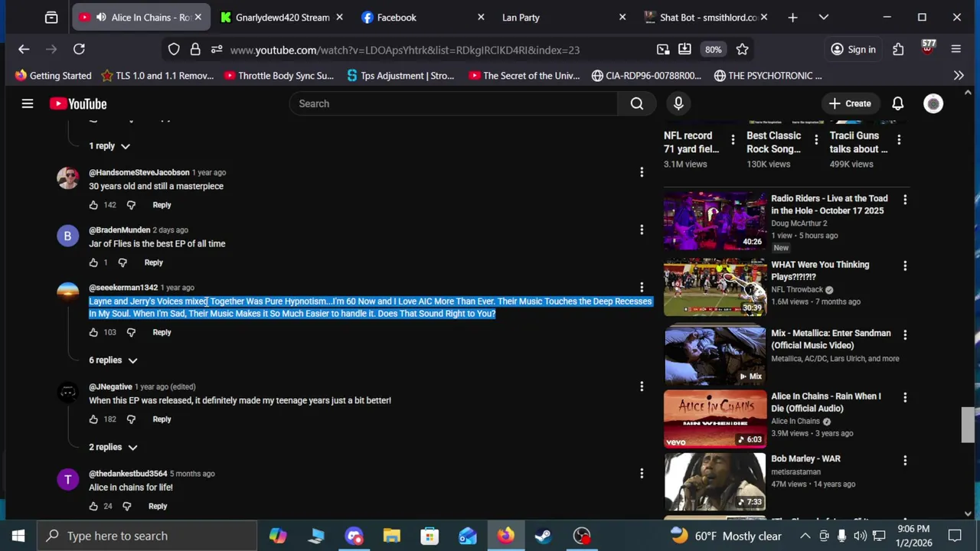
Task: Reply to seeekerman1342's comment
Action: (162, 332)
